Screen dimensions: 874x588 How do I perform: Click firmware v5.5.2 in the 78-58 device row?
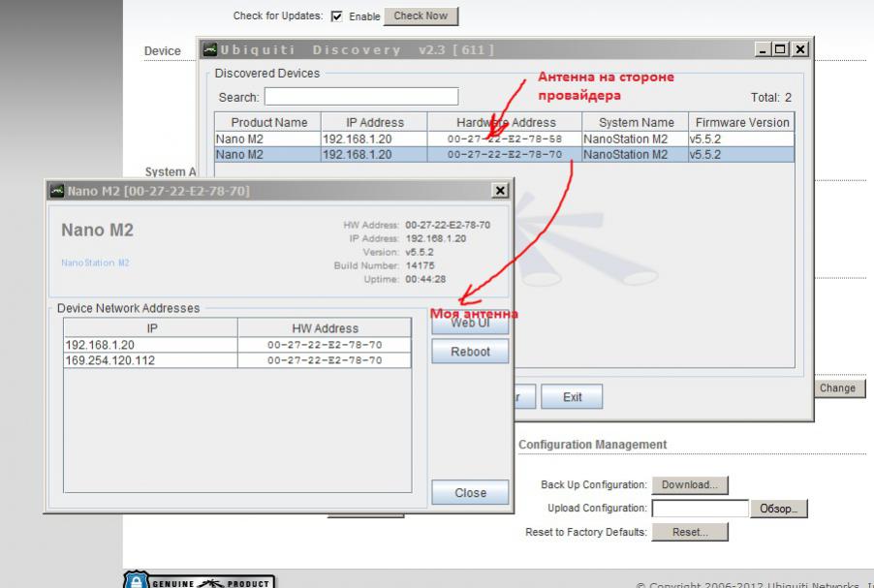[705, 139]
